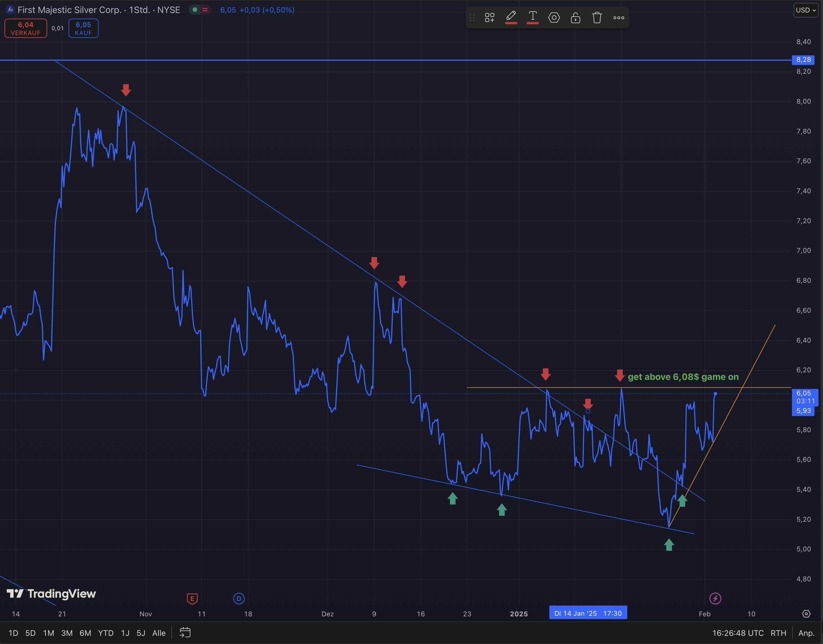The width and height of the screenshot is (823, 644).
Task: Open drawing templates in floating toolbar
Action: tap(489, 18)
